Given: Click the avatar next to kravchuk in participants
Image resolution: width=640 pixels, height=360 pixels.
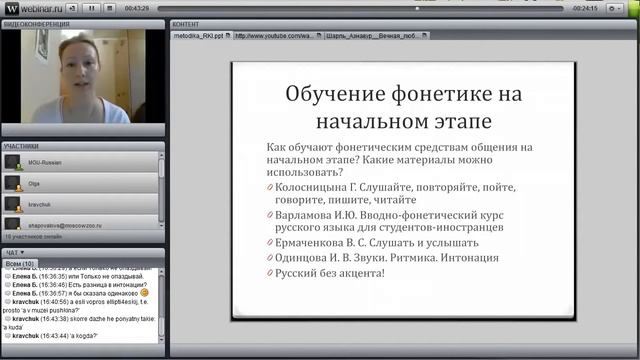Looking at the screenshot, I should (13, 204).
